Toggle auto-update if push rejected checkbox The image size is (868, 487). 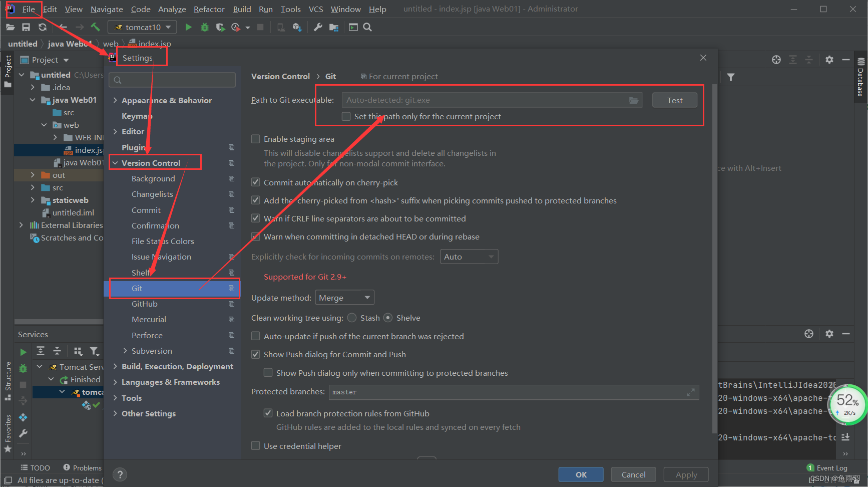256,336
